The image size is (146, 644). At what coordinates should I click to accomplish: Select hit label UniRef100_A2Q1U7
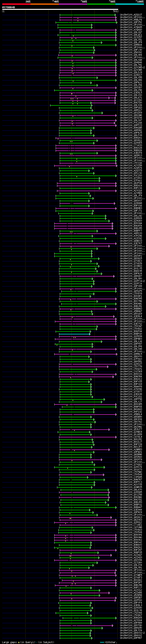click(x=131, y=15)
